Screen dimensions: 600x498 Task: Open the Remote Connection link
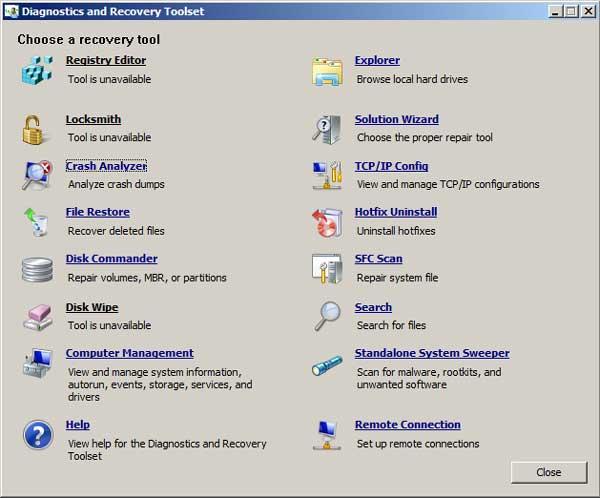[408, 425]
